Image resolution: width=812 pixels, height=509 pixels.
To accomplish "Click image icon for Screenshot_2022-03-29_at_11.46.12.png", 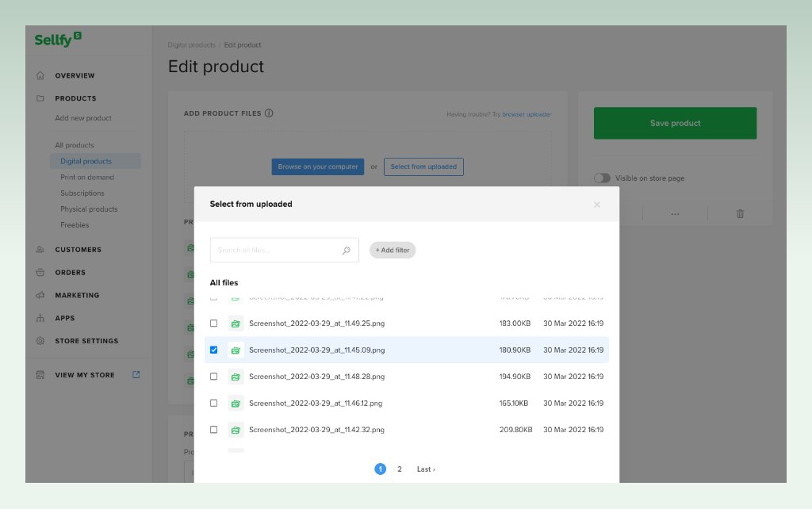I will click(x=236, y=404).
